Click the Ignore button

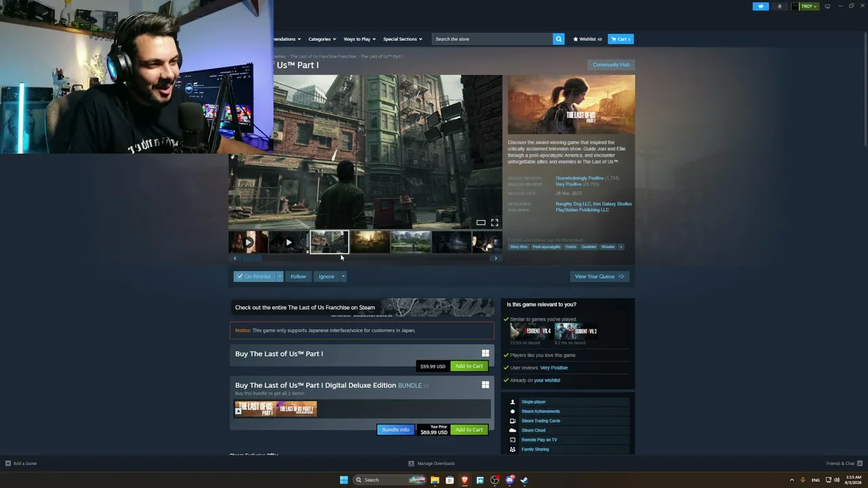pos(326,277)
